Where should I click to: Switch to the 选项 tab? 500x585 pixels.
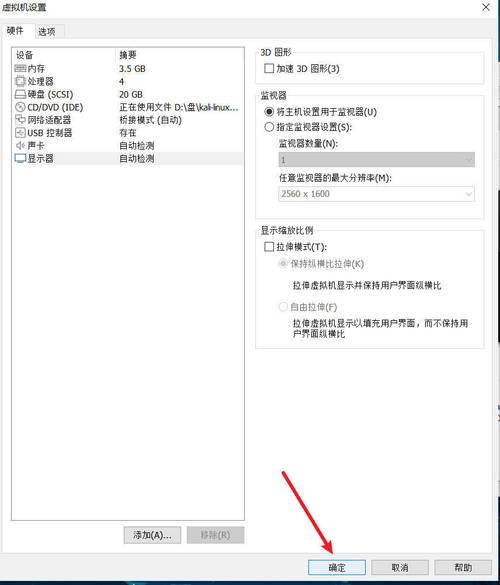coord(47,32)
